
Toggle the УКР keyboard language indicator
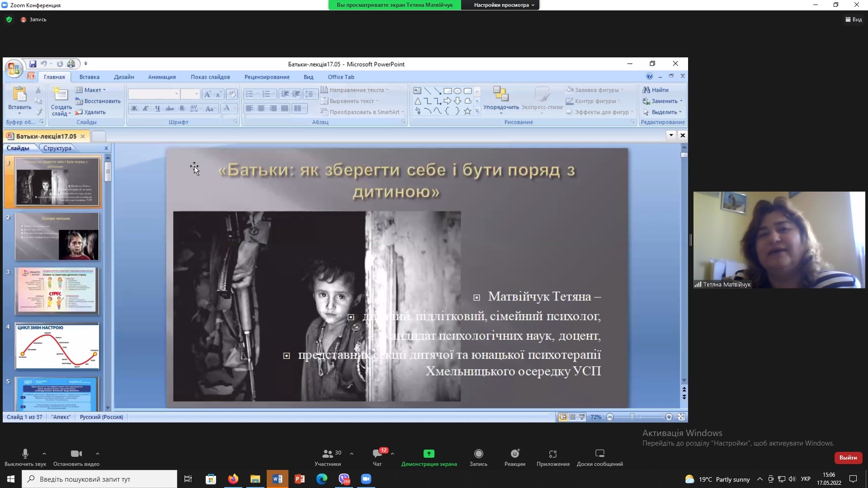click(806, 479)
